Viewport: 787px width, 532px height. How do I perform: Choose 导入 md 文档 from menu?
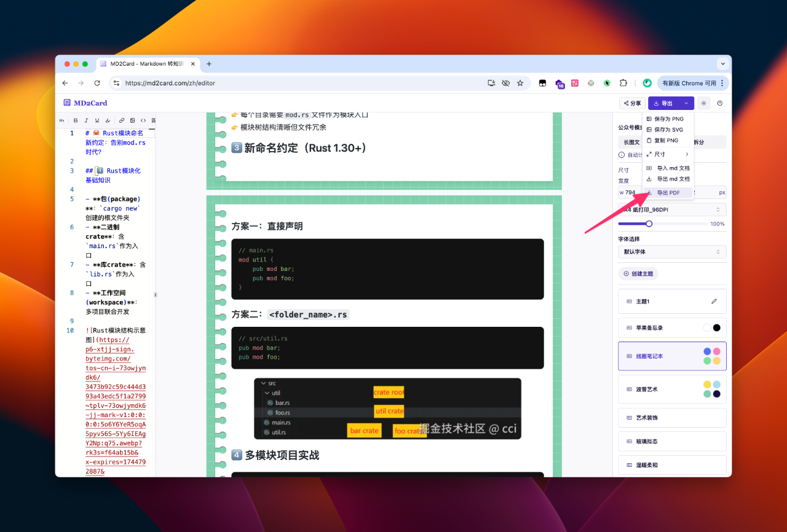[668, 168]
